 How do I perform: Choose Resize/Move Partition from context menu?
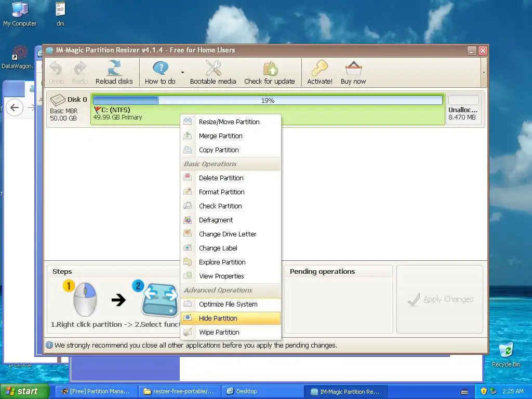point(231,122)
